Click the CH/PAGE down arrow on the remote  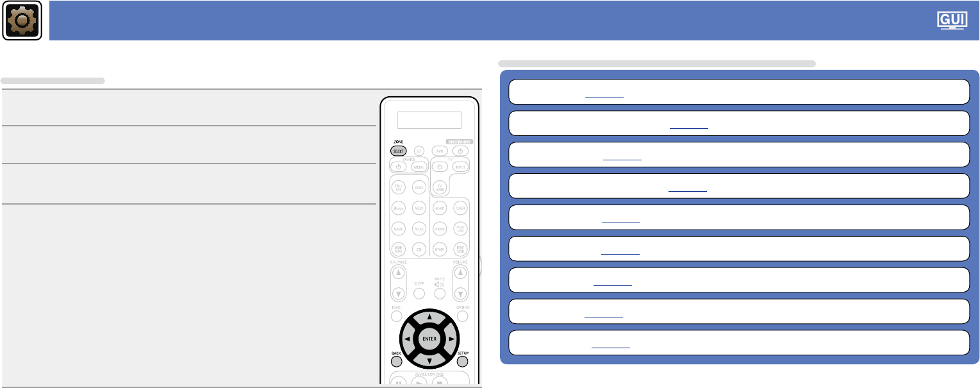398,294
